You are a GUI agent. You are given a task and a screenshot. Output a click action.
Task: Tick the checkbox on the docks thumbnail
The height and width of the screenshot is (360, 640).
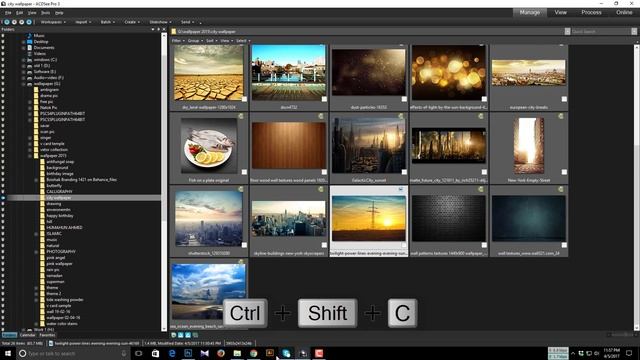coord(324,99)
